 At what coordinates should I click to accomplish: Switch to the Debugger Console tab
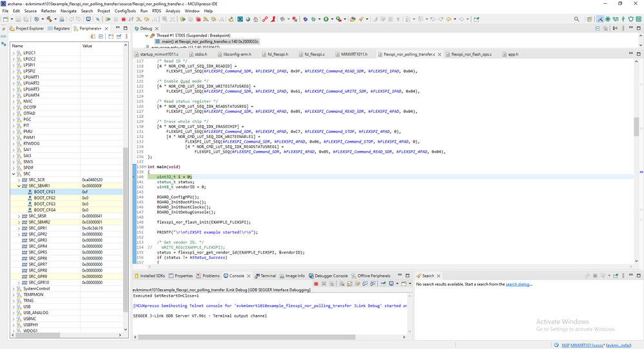tap(328, 276)
